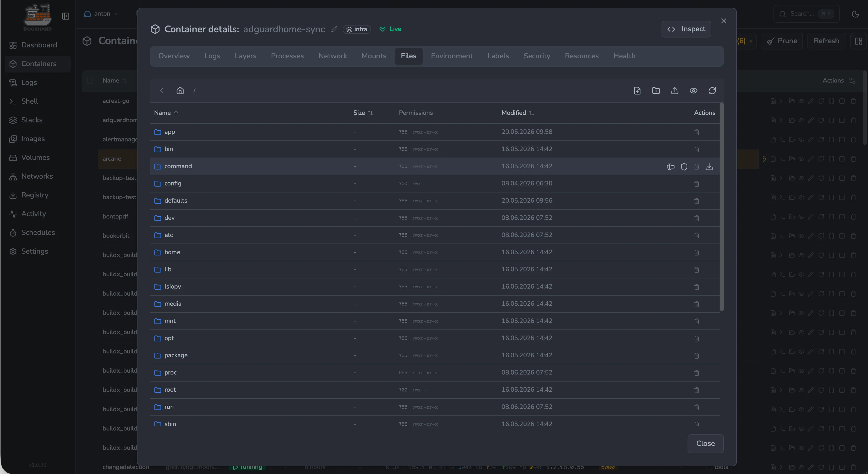Switch to the Overview tab
Viewport: 868px width, 474px height.
(x=174, y=56)
